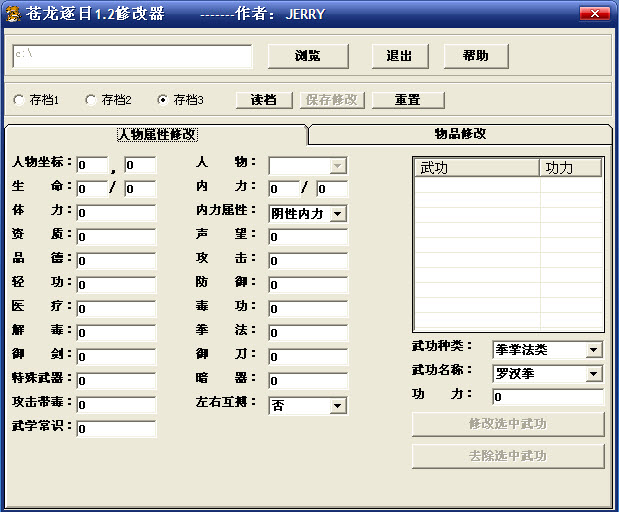Click the maximum 内力 value field
The width and height of the screenshot is (619, 512).
(332, 189)
